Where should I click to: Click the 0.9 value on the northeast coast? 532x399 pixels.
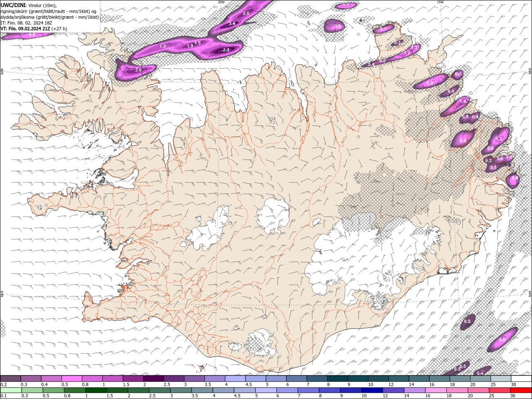pyautogui.click(x=430, y=83)
